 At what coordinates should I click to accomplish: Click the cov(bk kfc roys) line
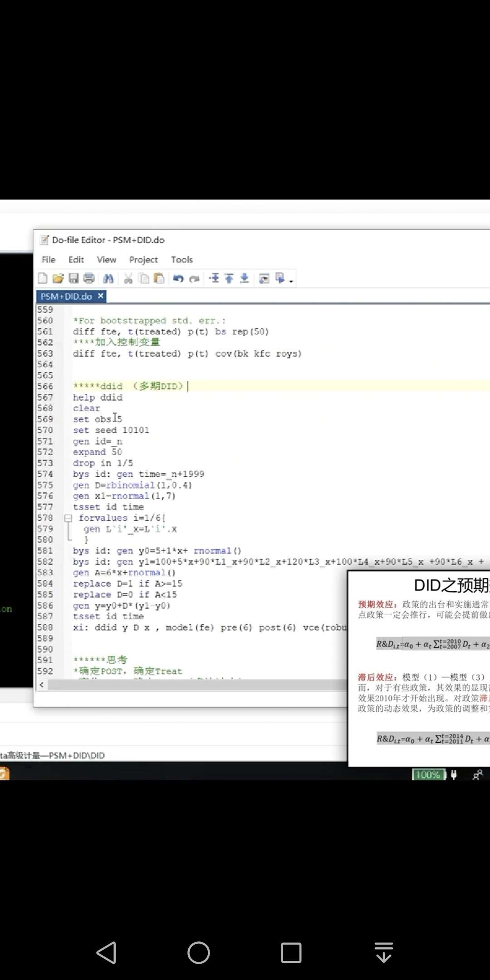[187, 353]
